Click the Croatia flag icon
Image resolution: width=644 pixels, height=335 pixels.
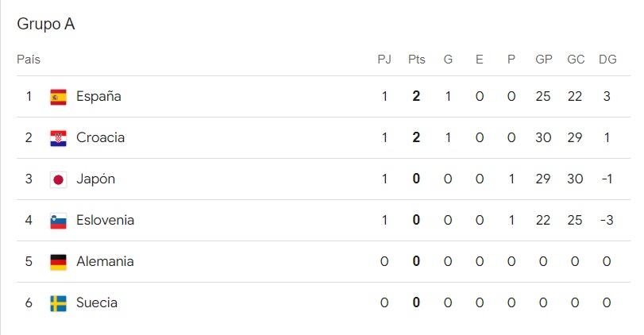58,138
